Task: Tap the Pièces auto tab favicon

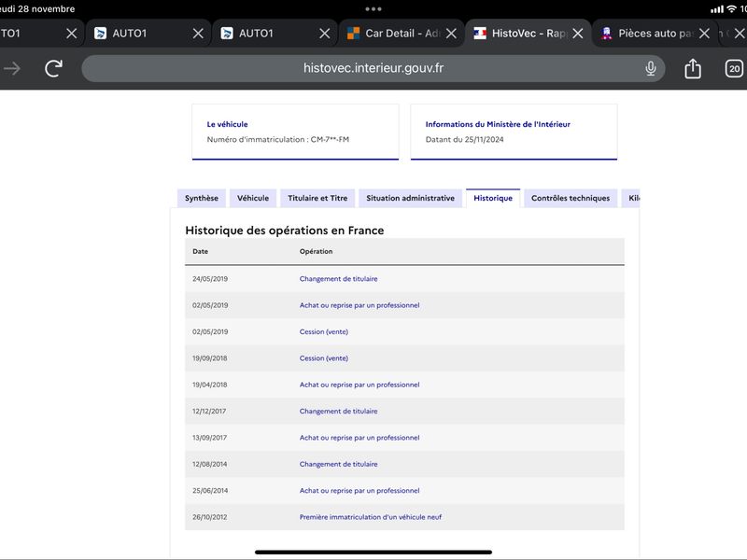Action: [606, 34]
